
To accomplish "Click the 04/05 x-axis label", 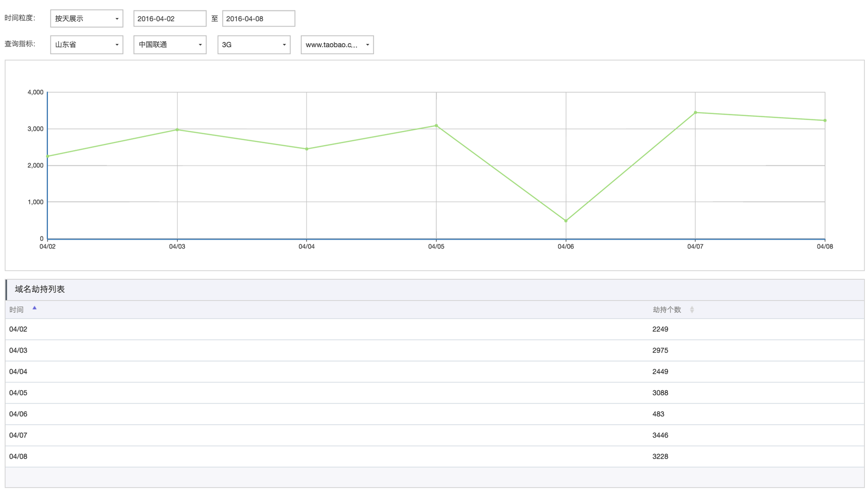I will coord(437,246).
